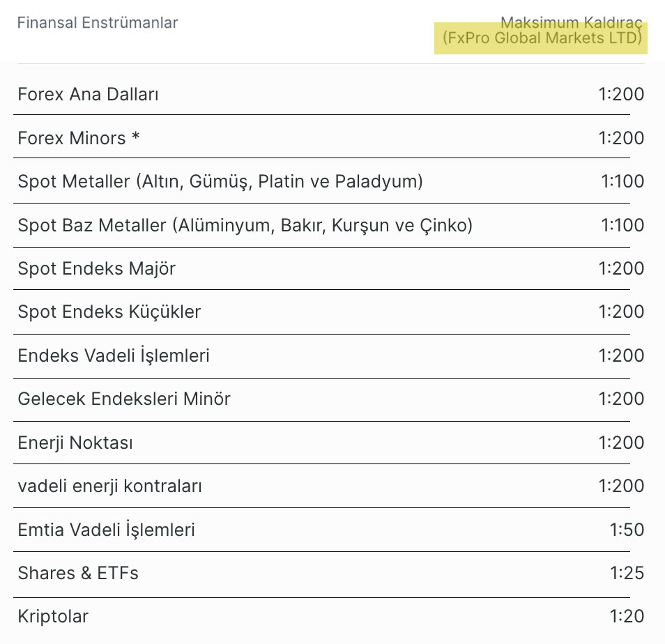Click the 1:20 leverage value for Kriptolar
The image size is (665, 644).
click(627, 616)
